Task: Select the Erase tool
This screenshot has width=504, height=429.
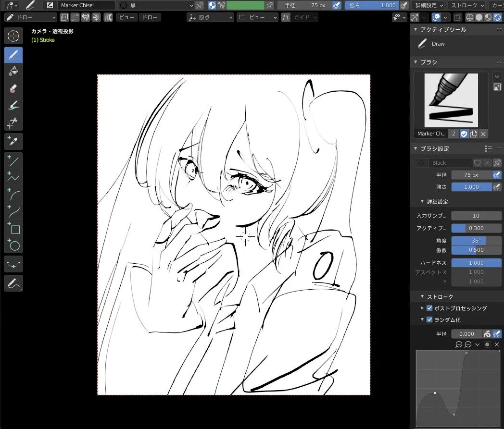Action: point(13,88)
